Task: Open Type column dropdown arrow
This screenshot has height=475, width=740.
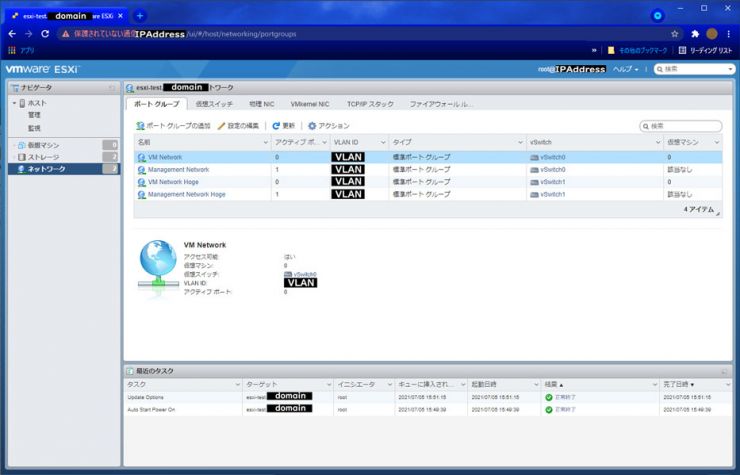Action: 520,142
